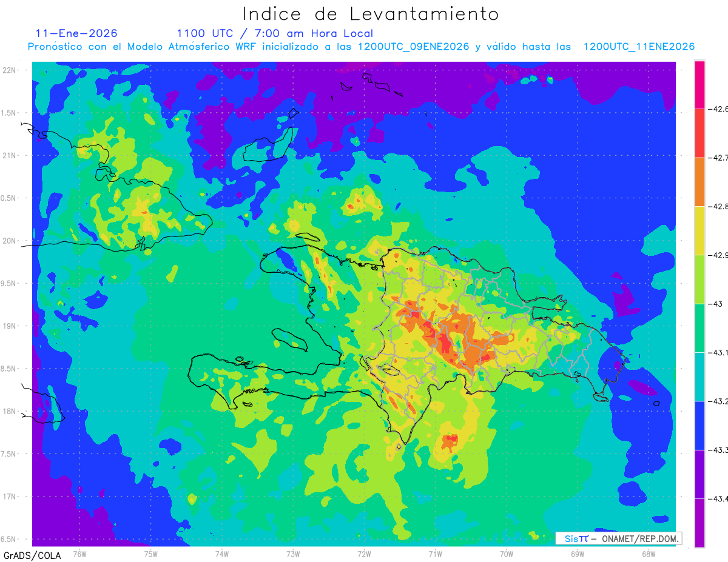728x562 pixels.
Task: Click the '74W' longitude label
Action: 222,554
